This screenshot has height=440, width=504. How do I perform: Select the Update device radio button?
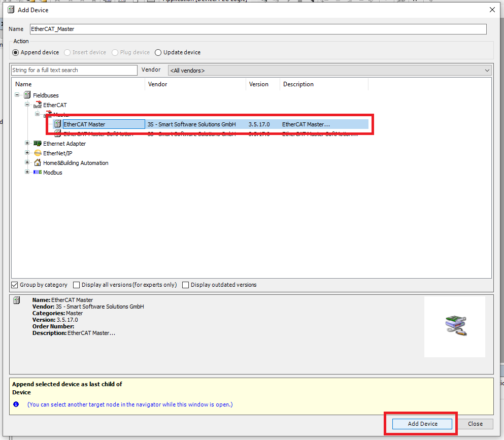158,52
